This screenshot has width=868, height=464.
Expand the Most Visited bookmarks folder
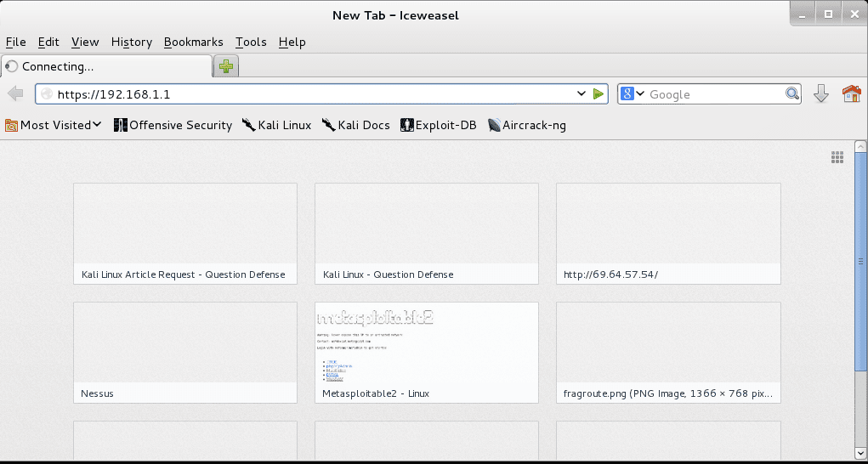[x=54, y=125]
